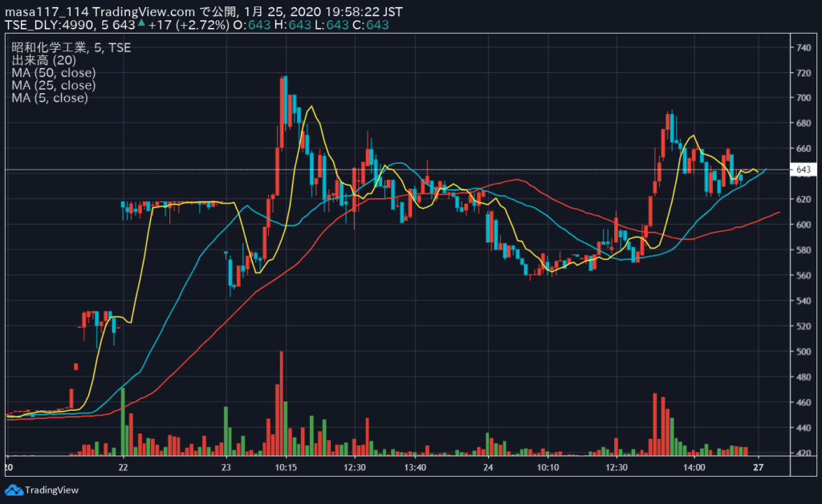Click the MA (5, close) label
This screenshot has height=504, width=822.
pyautogui.click(x=50, y=98)
